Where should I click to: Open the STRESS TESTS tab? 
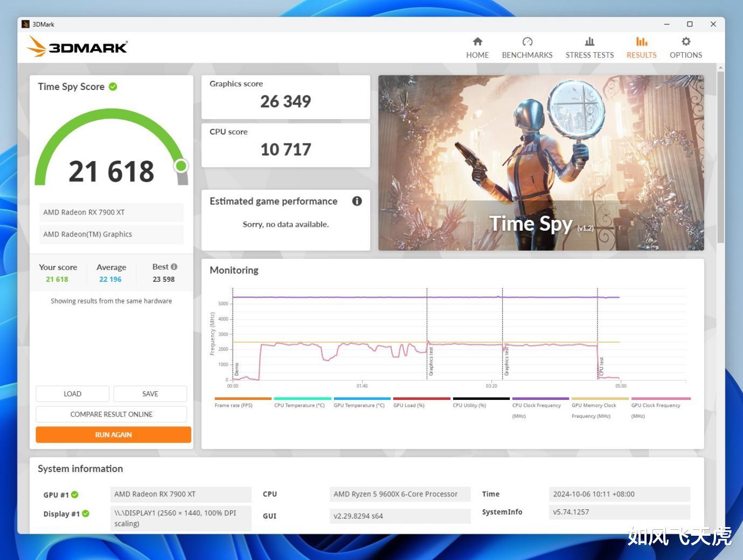pos(589,48)
